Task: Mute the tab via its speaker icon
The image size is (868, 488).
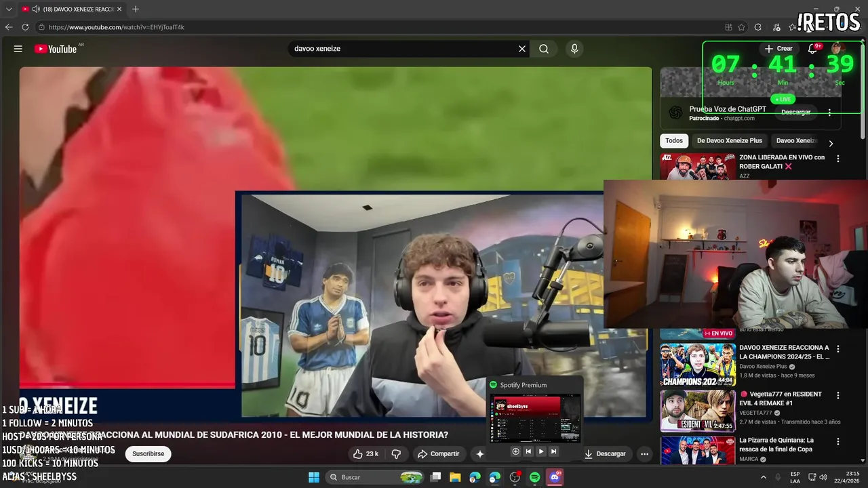Action: coord(36,9)
